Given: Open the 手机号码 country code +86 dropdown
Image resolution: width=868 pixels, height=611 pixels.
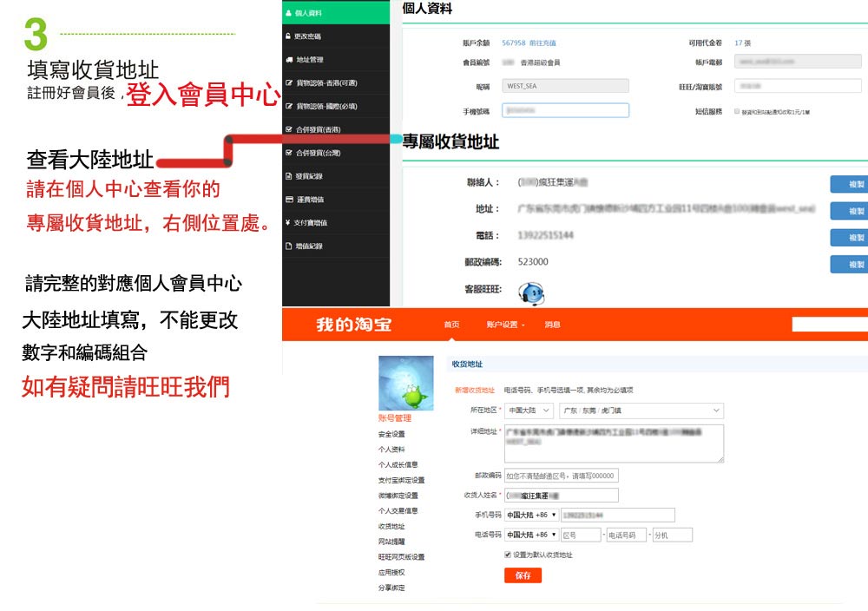Looking at the screenshot, I should coord(531,516).
